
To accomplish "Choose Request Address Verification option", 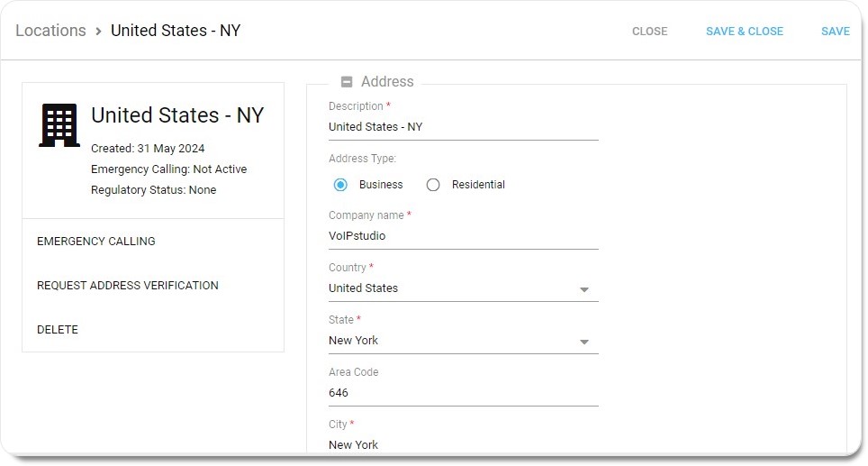I will [x=128, y=286].
